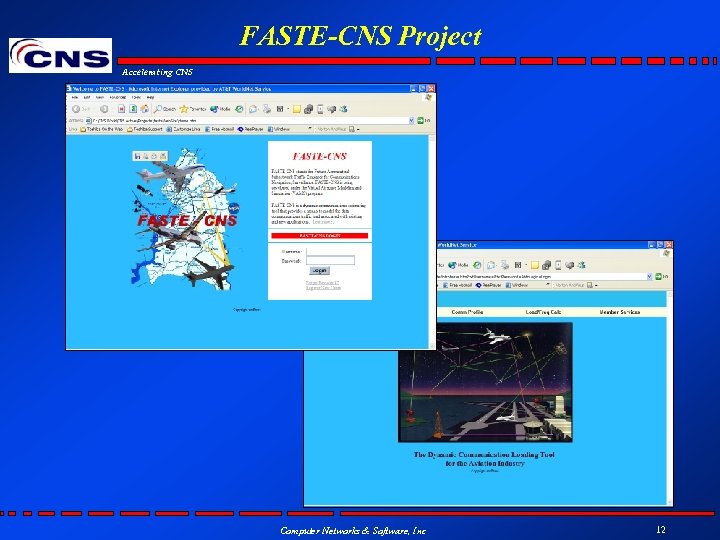Click the Print icon in front browser toolbar
The width and height of the screenshot is (720, 540).
click(x=267, y=109)
